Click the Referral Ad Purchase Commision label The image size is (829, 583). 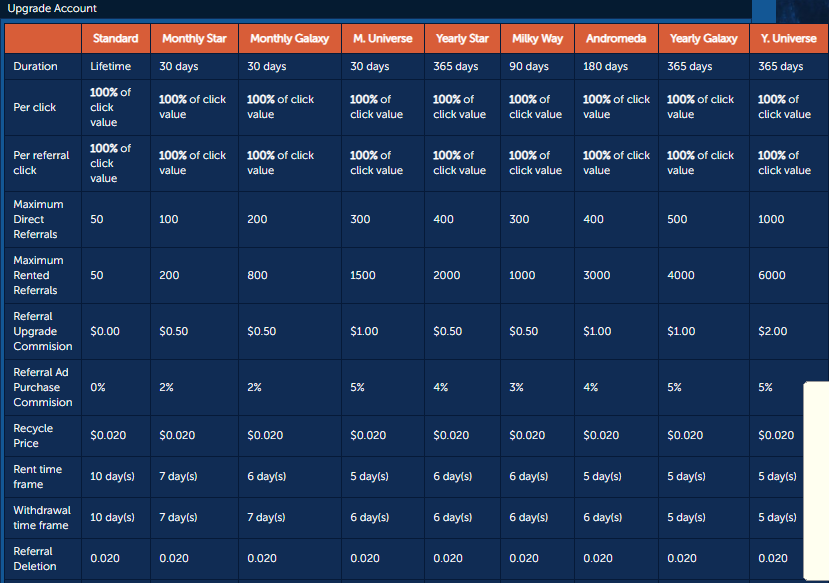pyautogui.click(x=43, y=387)
